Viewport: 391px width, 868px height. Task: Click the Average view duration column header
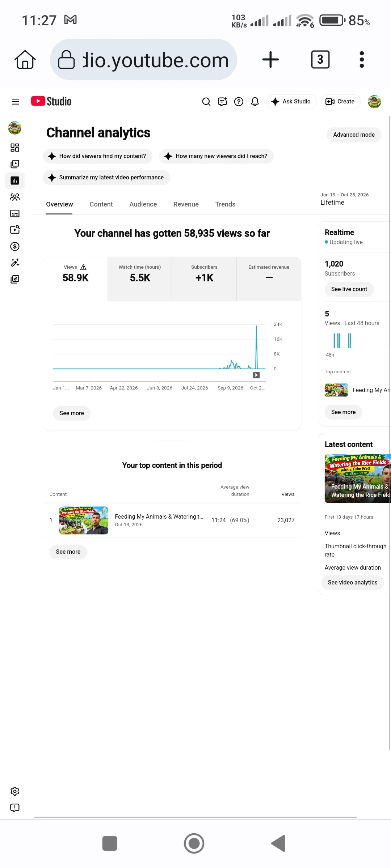[235, 491]
